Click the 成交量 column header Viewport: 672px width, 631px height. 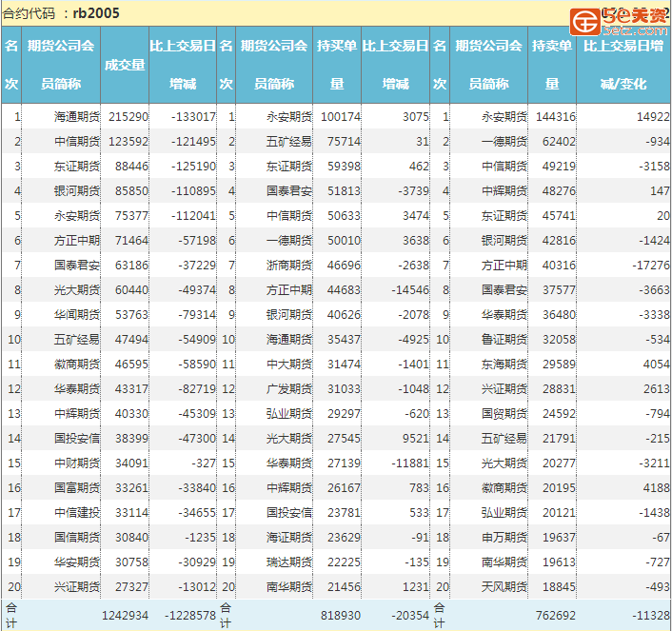[x=125, y=65]
